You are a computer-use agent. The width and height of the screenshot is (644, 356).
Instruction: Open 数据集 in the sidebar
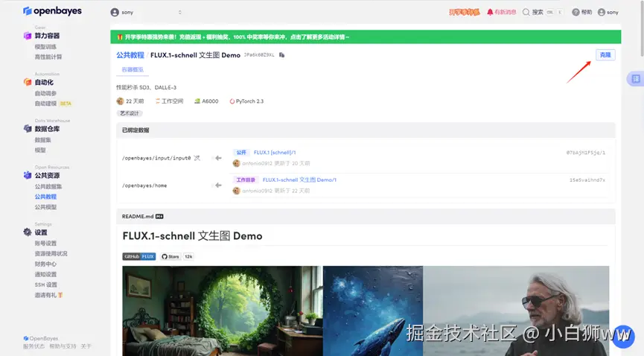pyautogui.click(x=42, y=140)
